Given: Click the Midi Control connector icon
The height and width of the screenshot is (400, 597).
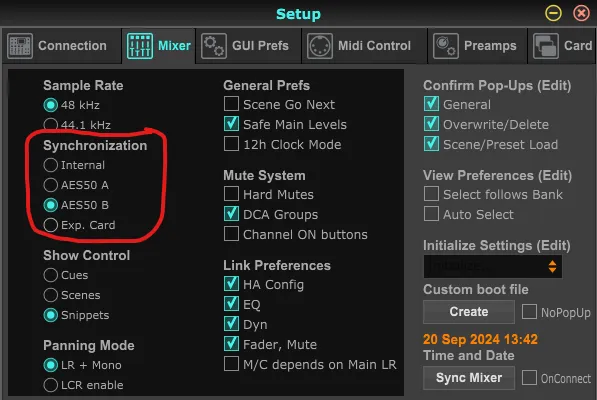Looking at the screenshot, I should pyautogui.click(x=319, y=46).
